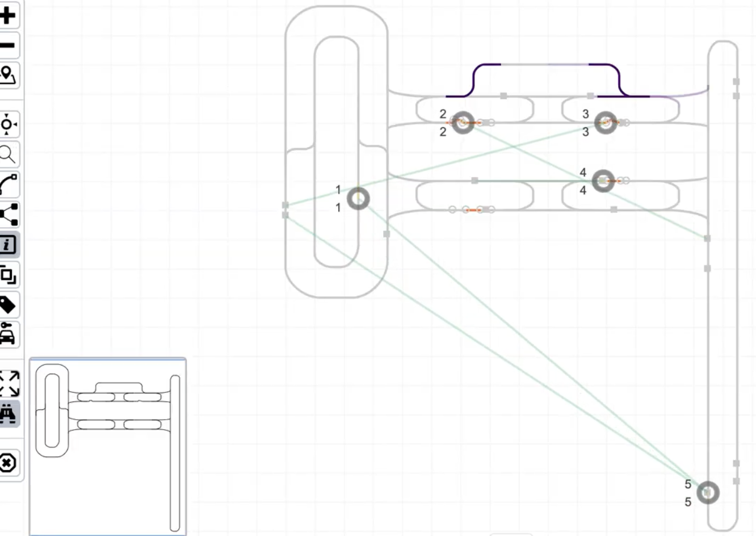Click the zoom out minus button

8,45
